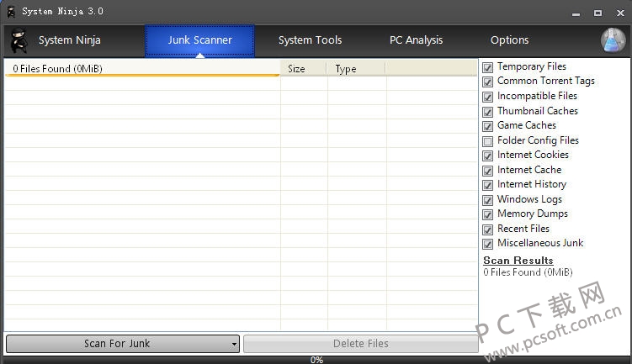Disable Internet History scanning
Screen dimensions: 632x364
click(x=488, y=185)
